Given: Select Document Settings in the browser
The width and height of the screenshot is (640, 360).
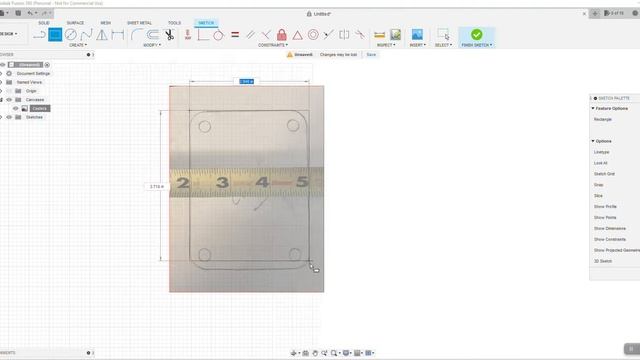Looking at the screenshot, I should tap(33, 73).
